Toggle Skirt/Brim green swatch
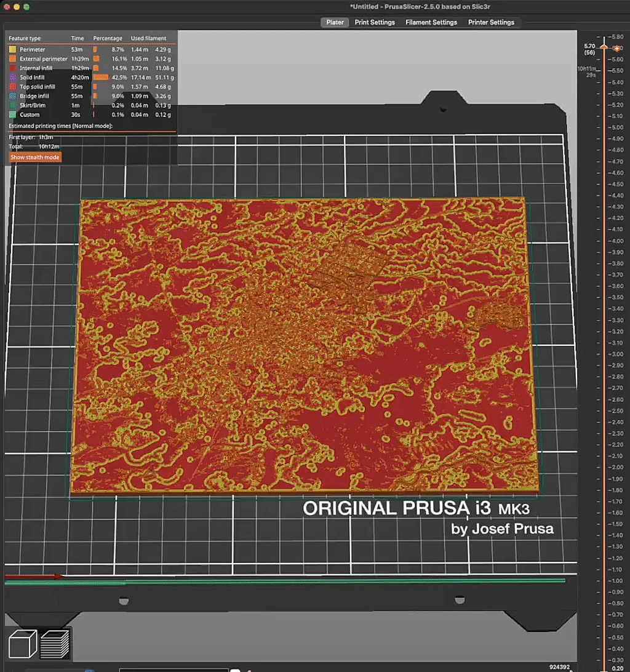The image size is (630, 672). coord(12,105)
